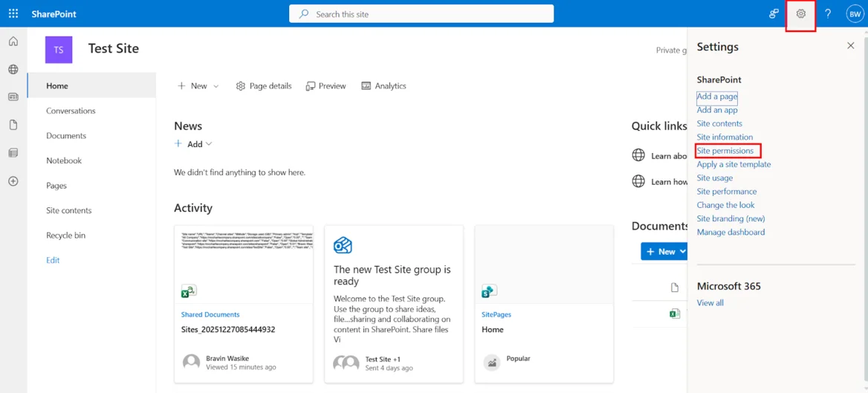The width and height of the screenshot is (868, 393).
Task: Open the SharePoint social icon beside the gear
Action: [774, 14]
